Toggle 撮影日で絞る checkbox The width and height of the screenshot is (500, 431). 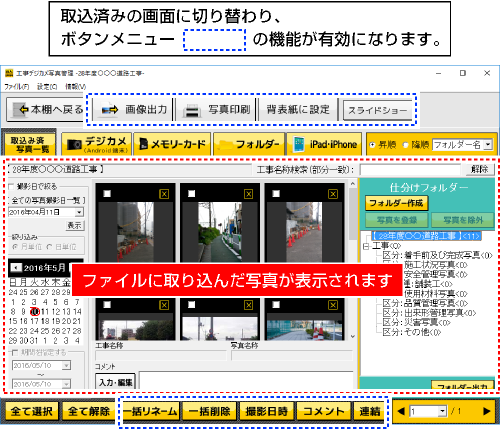[11, 186]
